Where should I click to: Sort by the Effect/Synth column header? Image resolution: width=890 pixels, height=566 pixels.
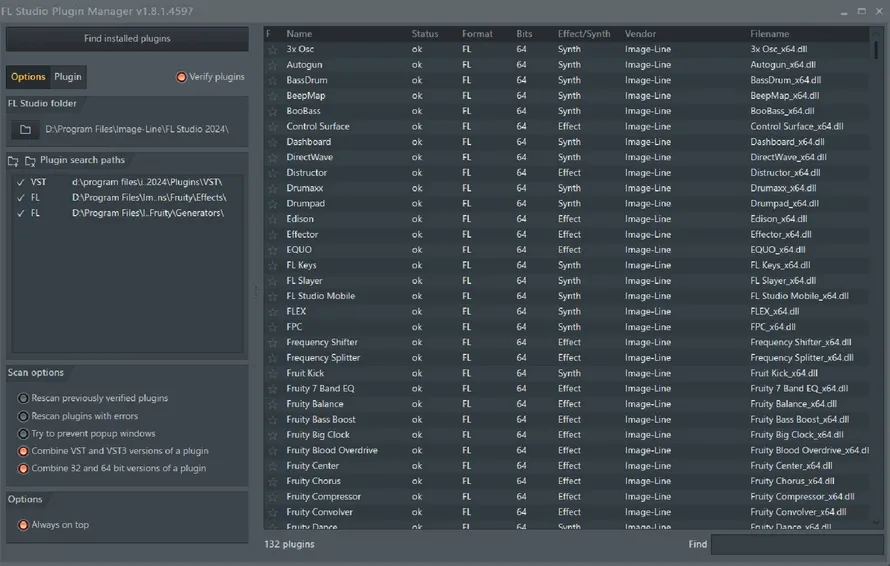click(583, 34)
